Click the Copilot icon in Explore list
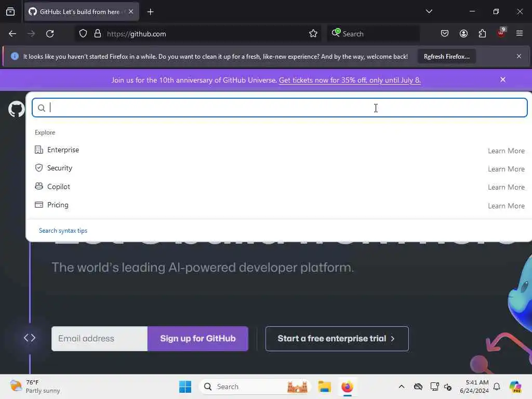Viewport: 532px width, 399px height. (38, 187)
